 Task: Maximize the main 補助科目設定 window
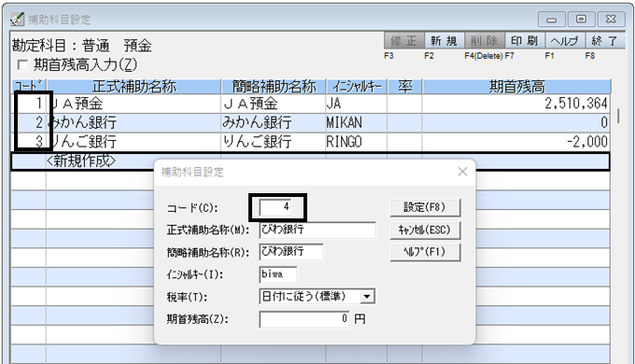click(x=581, y=20)
